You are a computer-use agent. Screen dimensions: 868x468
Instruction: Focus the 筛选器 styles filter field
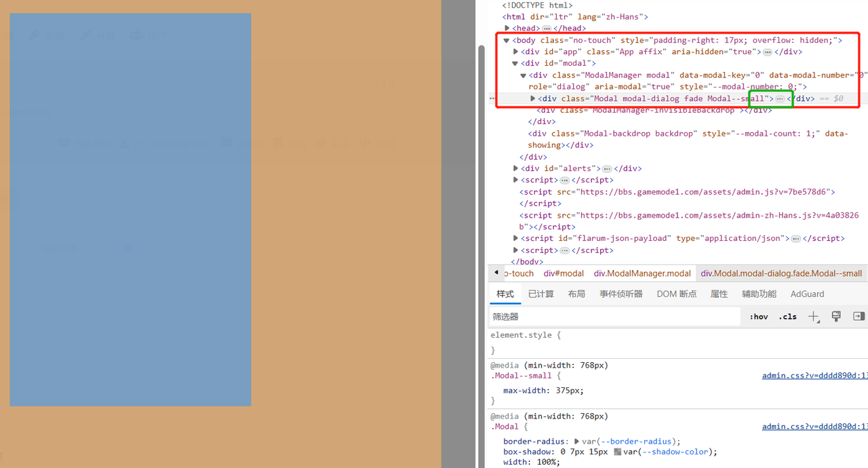pos(615,317)
